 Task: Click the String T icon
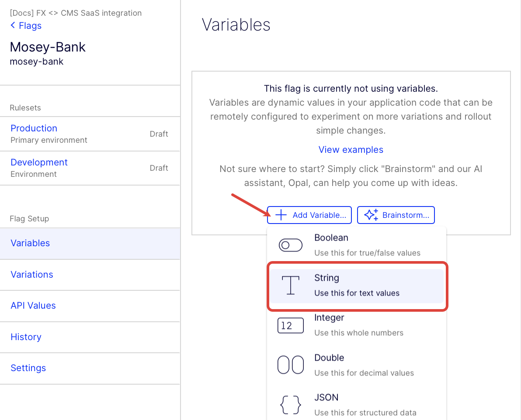pos(290,285)
